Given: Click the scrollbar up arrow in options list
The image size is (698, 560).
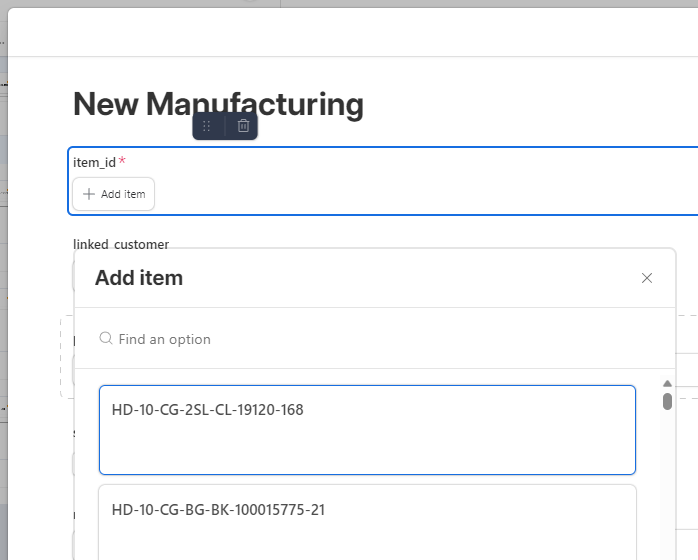Looking at the screenshot, I should tap(667, 383).
